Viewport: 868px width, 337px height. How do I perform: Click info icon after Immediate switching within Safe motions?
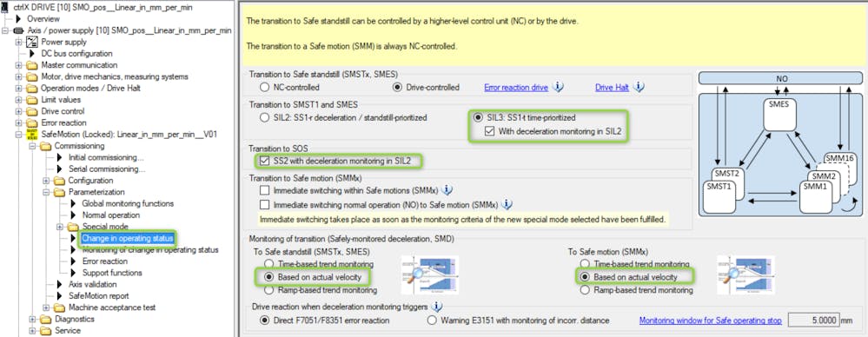tap(447, 190)
